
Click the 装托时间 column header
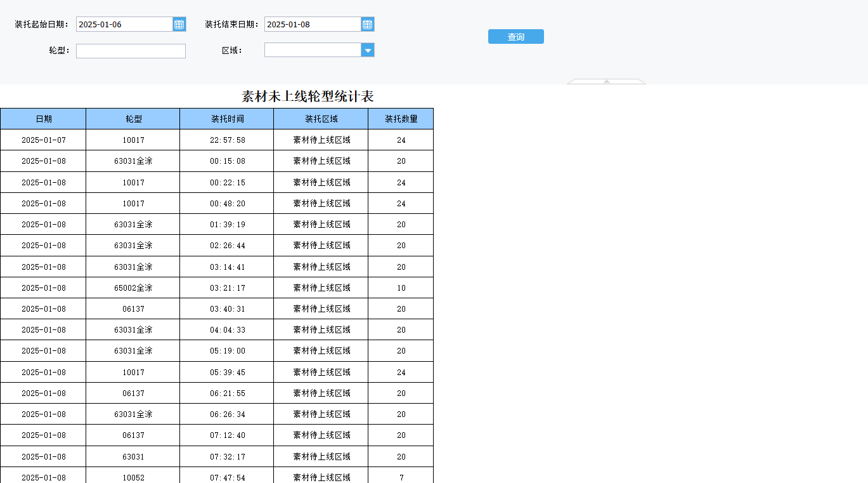coord(227,119)
